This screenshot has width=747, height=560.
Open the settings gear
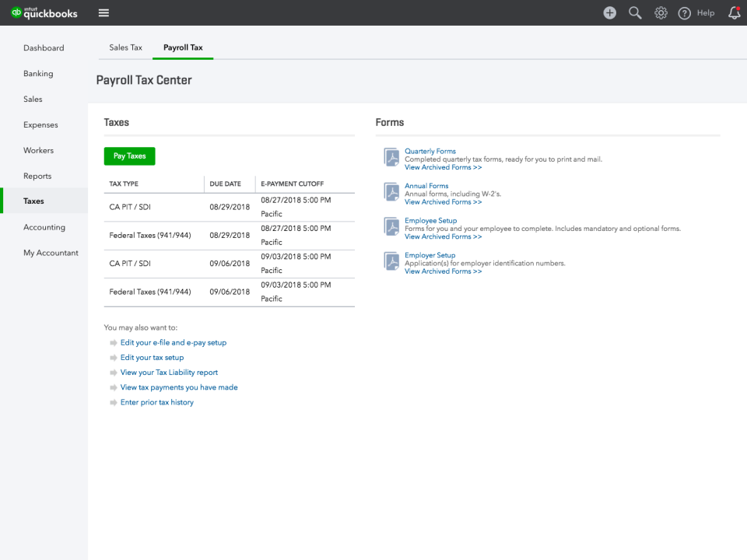(661, 12)
